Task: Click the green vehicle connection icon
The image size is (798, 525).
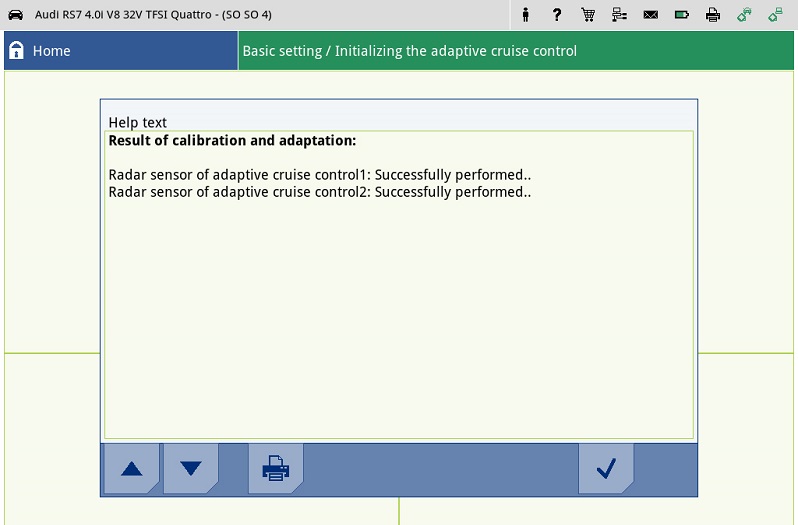Action: 743,15
